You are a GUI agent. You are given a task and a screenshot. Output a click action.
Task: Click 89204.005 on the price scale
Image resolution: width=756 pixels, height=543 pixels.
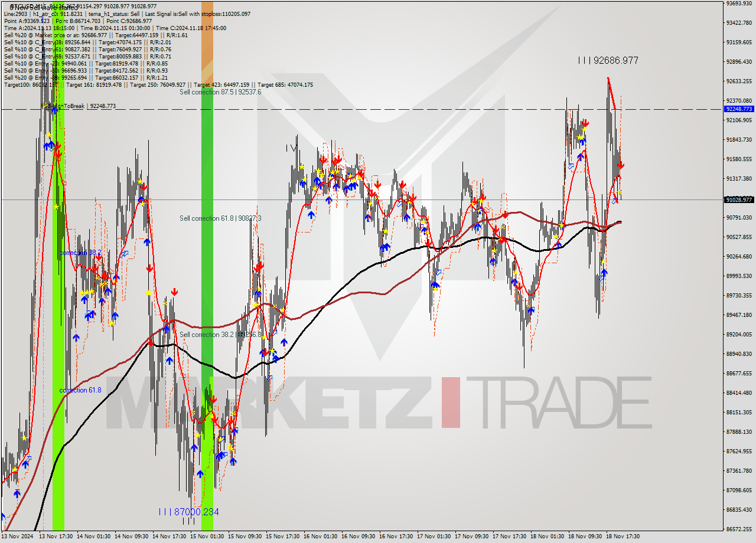coord(739,334)
